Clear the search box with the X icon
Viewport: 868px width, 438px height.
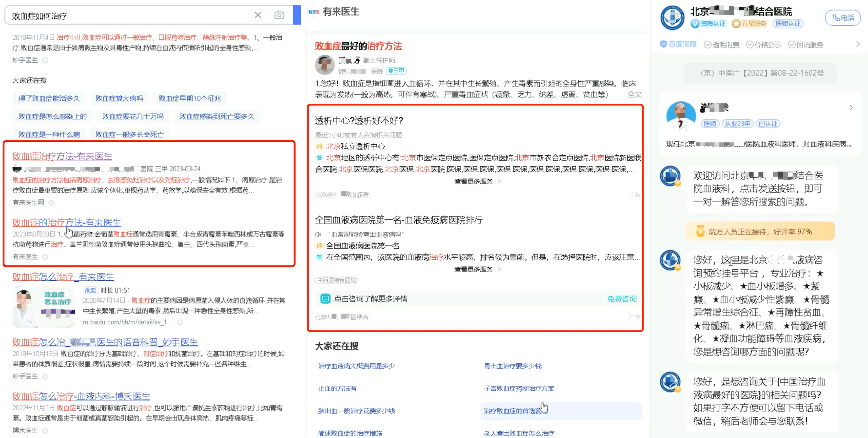tap(258, 15)
